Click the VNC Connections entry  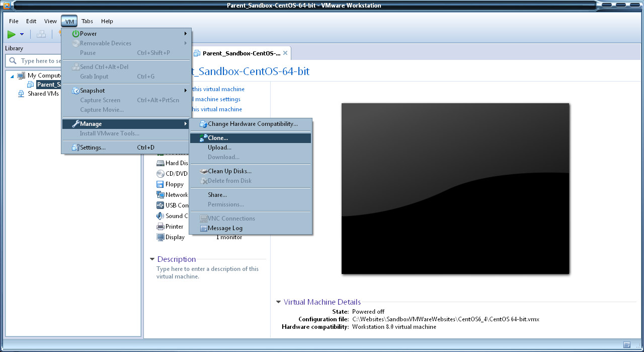[251, 219]
